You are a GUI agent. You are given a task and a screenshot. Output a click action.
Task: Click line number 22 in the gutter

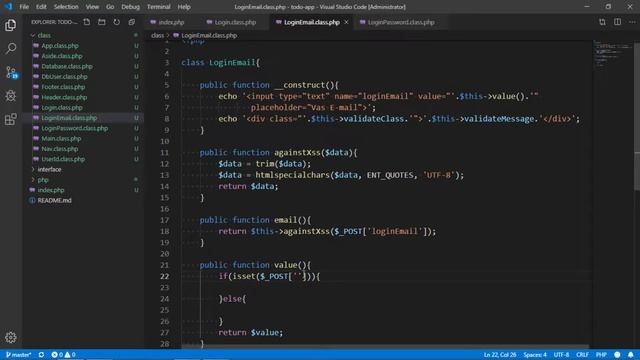(164, 276)
